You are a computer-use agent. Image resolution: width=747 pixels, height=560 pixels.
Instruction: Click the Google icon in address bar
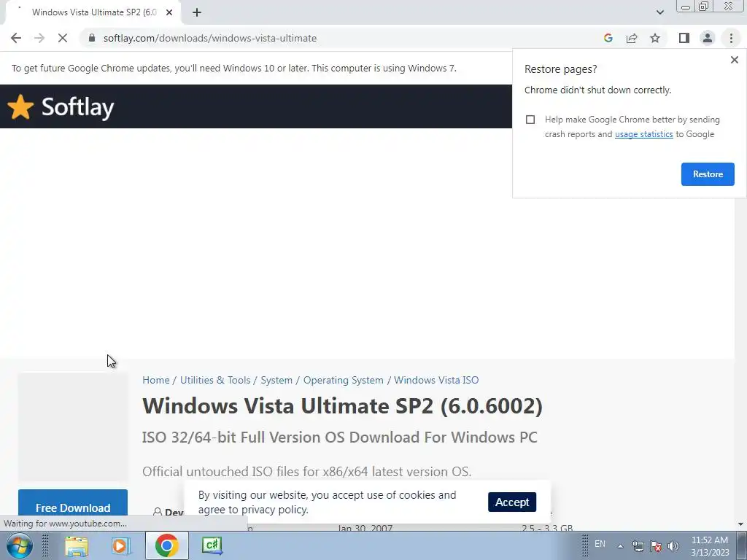click(608, 38)
